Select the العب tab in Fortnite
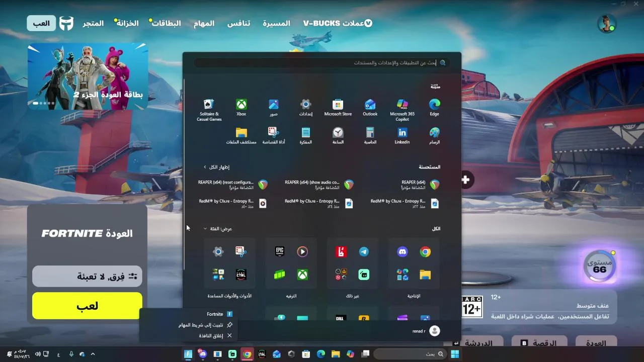Screen dimensions: 644x362 click(x=41, y=23)
